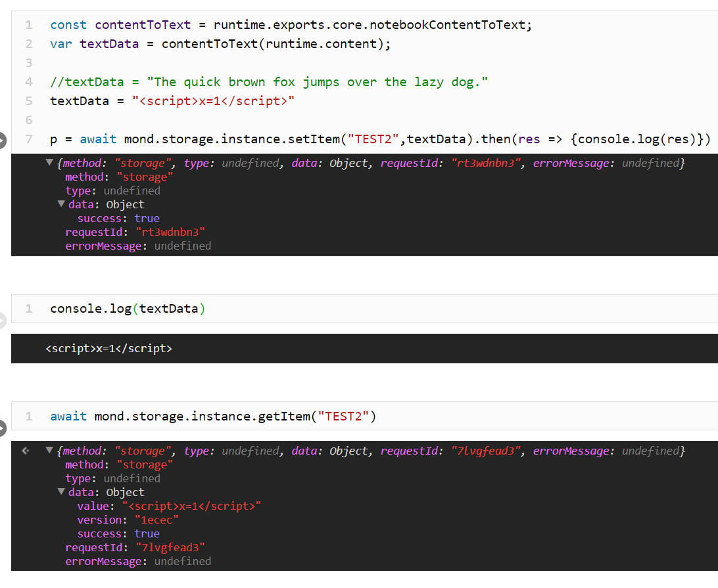The image size is (718, 588).
Task: Collapse the getItem result object 7lvgfead3
Action: pyautogui.click(x=49, y=450)
